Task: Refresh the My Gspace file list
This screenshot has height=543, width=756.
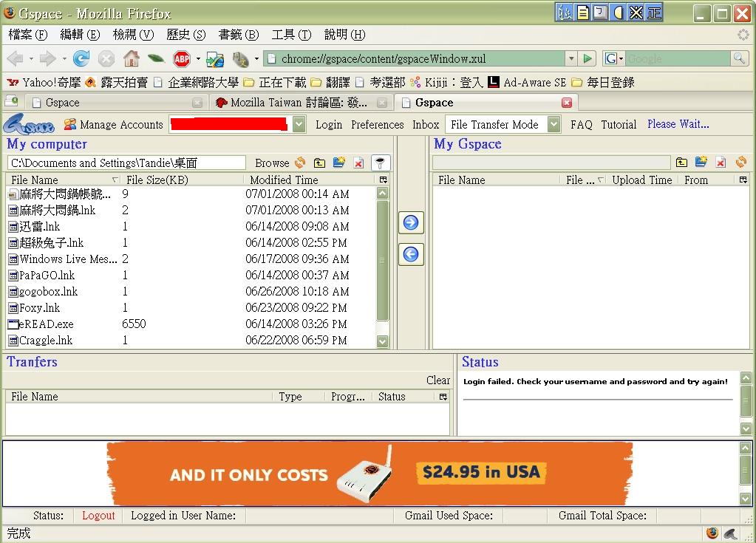Action: pos(740,162)
